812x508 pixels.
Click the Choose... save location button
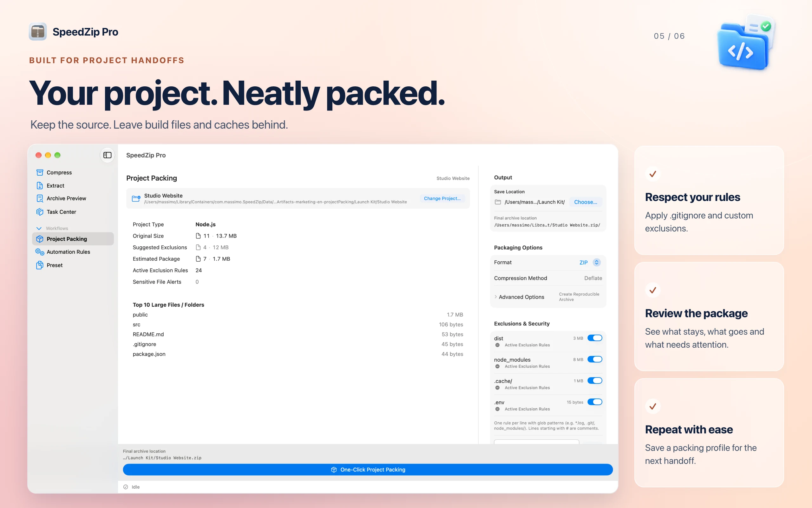point(586,202)
